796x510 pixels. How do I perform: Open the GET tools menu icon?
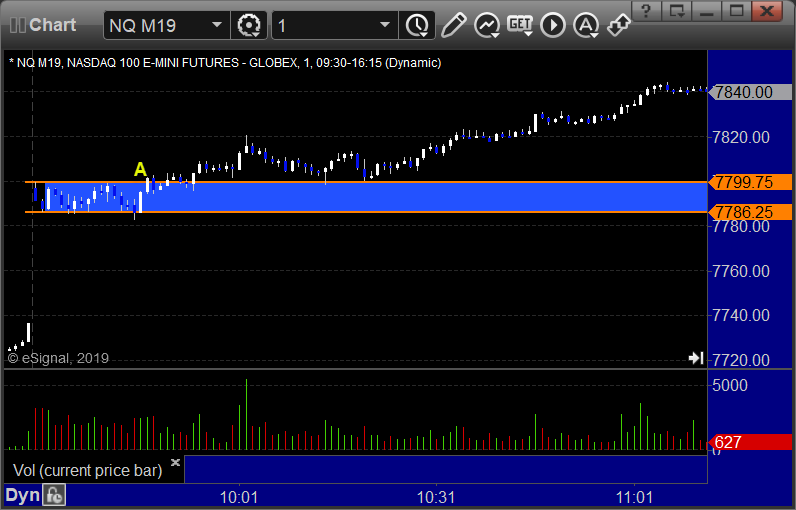point(520,25)
